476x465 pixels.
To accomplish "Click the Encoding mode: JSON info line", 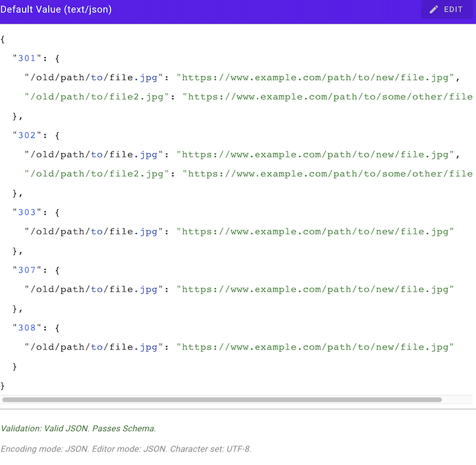I will click(x=126, y=449).
